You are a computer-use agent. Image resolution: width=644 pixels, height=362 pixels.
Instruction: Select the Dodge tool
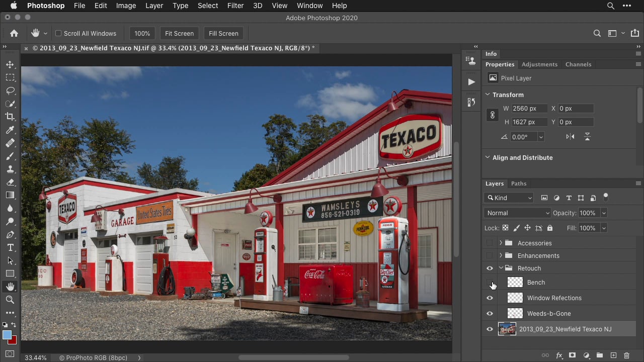10,221
